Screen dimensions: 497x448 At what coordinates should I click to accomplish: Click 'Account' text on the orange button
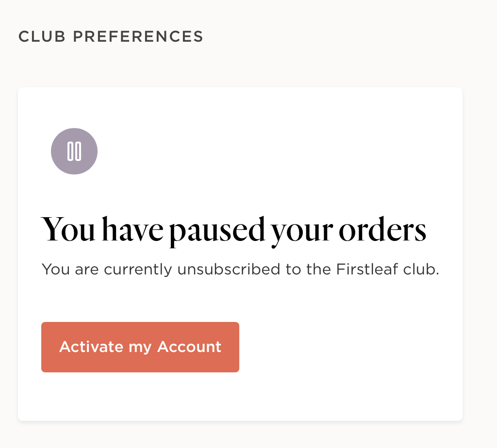click(x=189, y=347)
